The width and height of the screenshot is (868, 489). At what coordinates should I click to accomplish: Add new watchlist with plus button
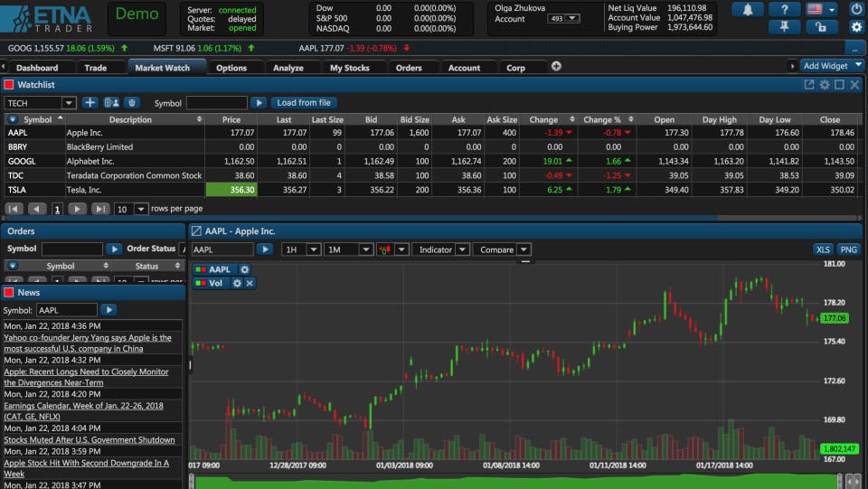click(90, 103)
